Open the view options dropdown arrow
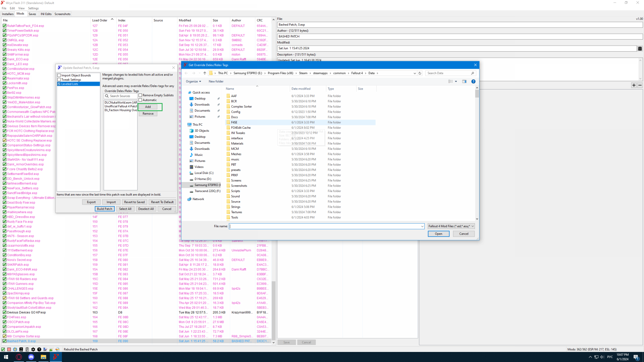The width and height of the screenshot is (644, 362). 456,81
